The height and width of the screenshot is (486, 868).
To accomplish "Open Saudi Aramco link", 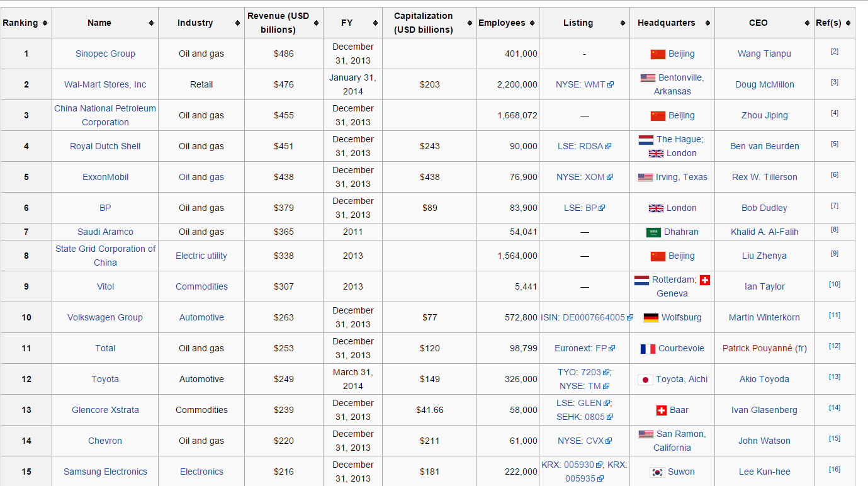I will coord(105,232).
